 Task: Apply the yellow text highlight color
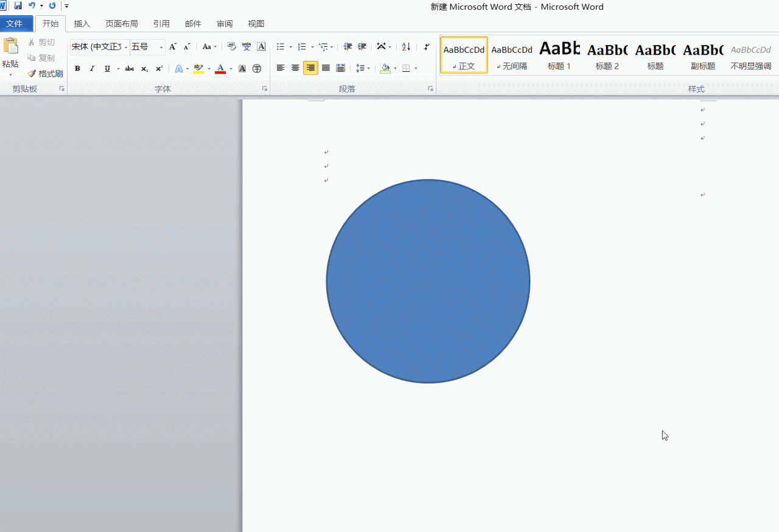198,69
